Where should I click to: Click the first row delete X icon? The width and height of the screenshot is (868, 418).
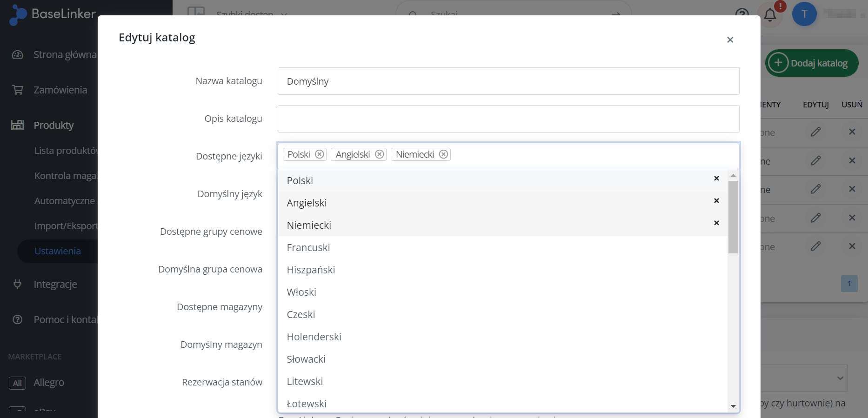pos(852,132)
